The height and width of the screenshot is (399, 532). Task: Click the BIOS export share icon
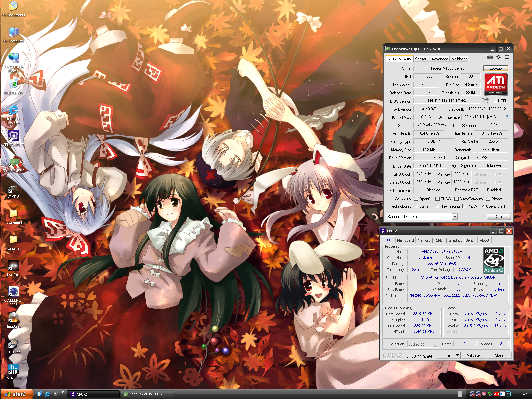pos(485,101)
